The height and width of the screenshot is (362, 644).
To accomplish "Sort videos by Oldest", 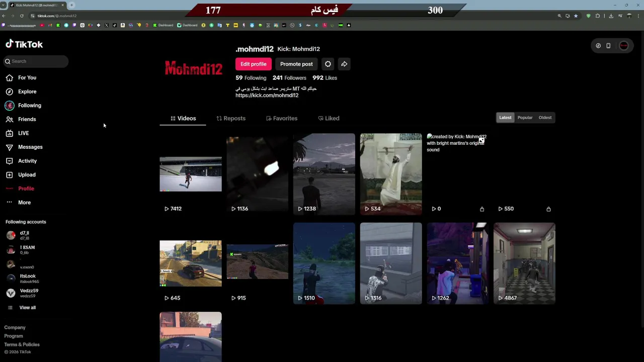I will pyautogui.click(x=545, y=118).
